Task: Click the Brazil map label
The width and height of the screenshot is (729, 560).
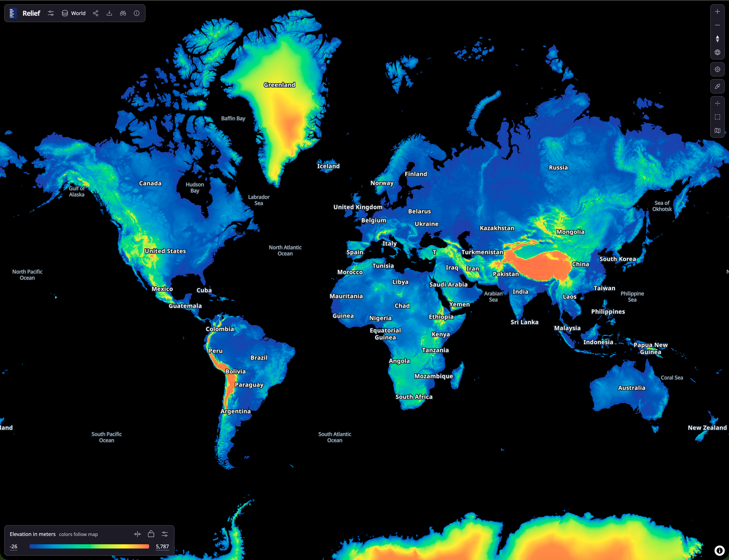Action: 259,358
